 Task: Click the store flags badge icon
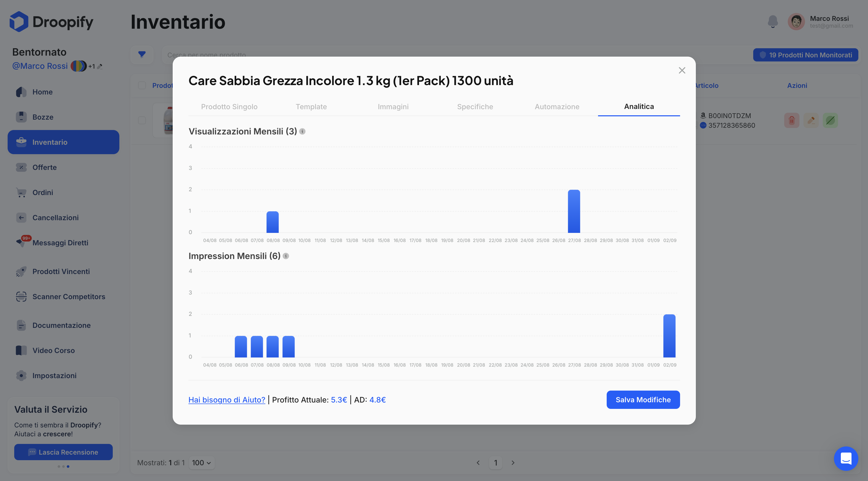pos(78,66)
